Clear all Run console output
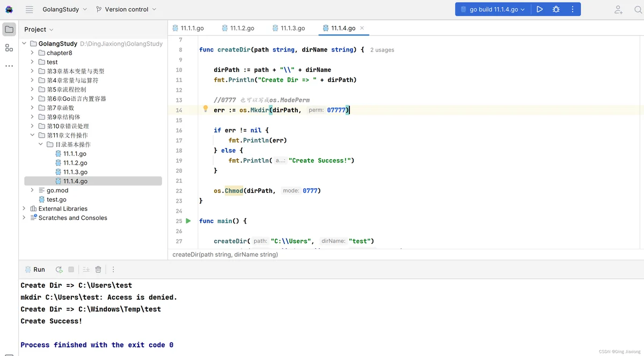 98,270
